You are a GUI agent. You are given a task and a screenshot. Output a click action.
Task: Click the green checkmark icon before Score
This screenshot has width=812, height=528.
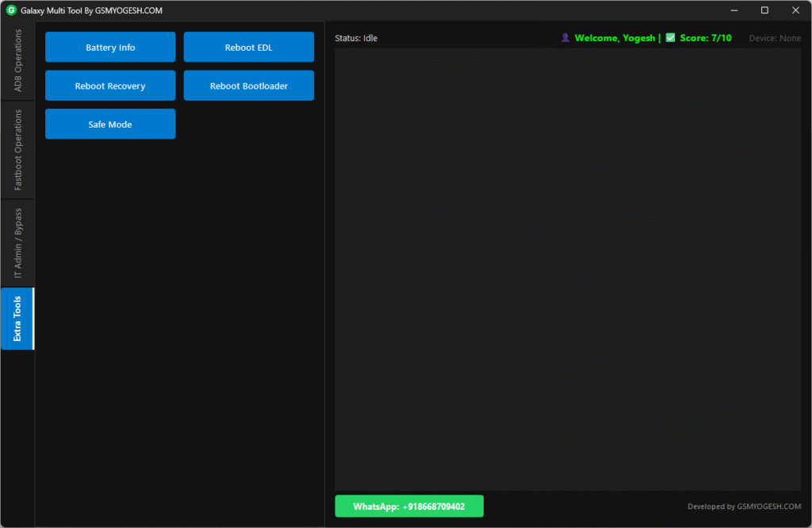(670, 38)
